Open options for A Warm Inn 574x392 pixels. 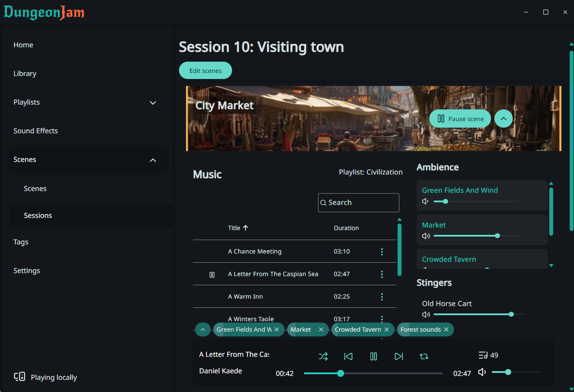[x=382, y=296]
